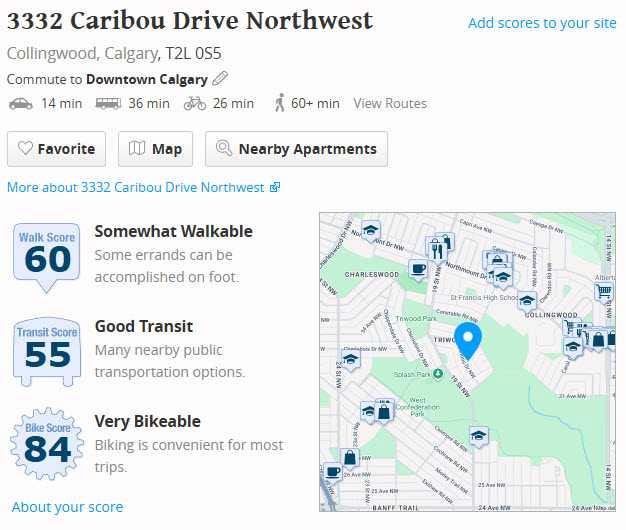
Task: Open the View Routes link
Action: coord(390,103)
